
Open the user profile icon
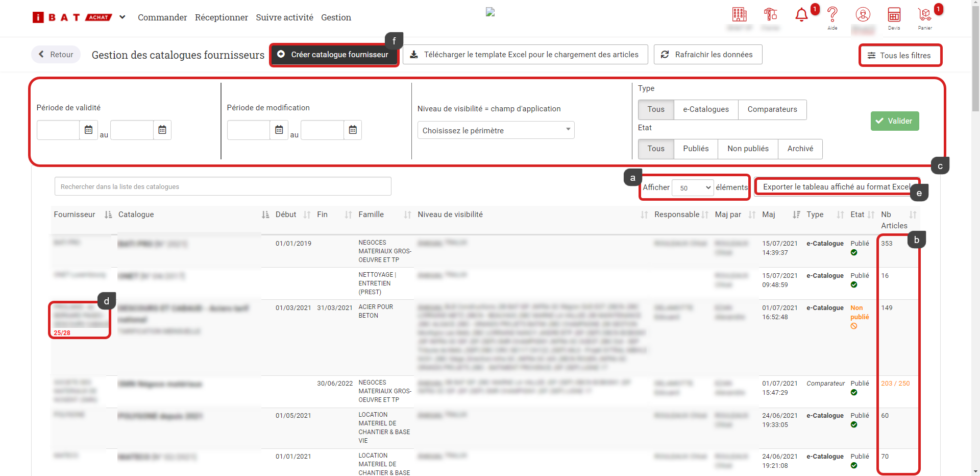(x=863, y=15)
